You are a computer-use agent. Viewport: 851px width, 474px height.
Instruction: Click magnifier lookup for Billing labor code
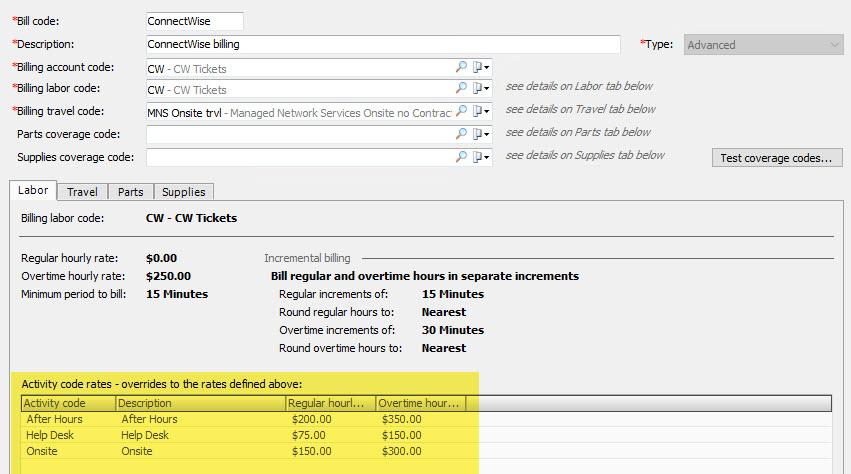tap(461, 87)
